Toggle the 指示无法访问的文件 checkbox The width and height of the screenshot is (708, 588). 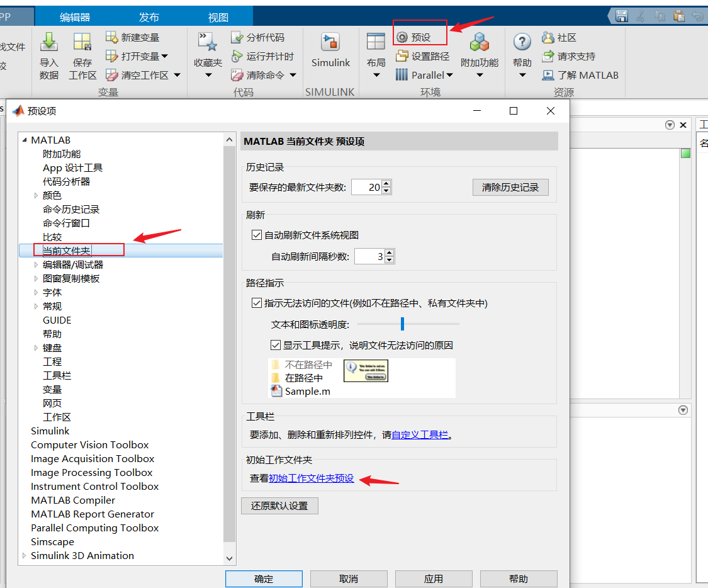(257, 302)
